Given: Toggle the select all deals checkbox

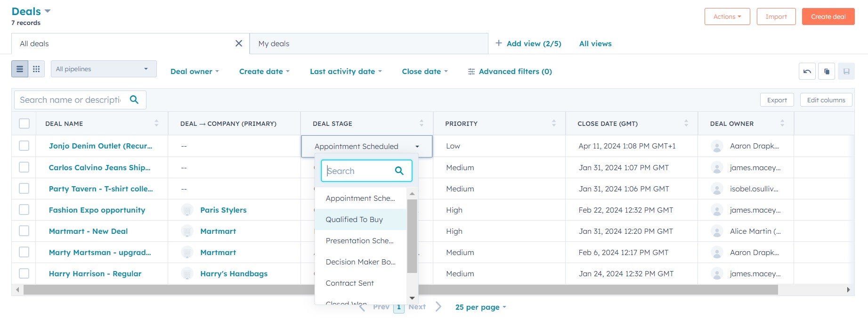Looking at the screenshot, I should click(24, 124).
